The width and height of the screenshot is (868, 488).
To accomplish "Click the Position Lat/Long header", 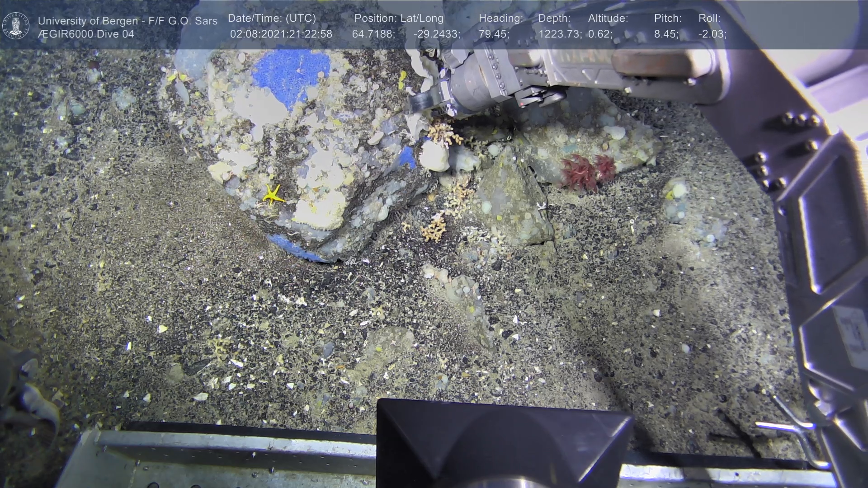I will pos(399,19).
